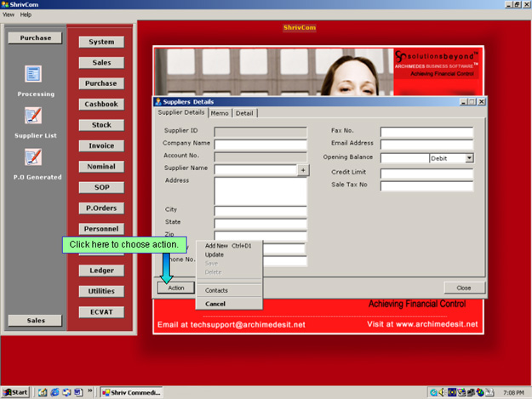532x399 pixels.
Task: Open the Processing icon in sidebar
Action: (x=33, y=73)
